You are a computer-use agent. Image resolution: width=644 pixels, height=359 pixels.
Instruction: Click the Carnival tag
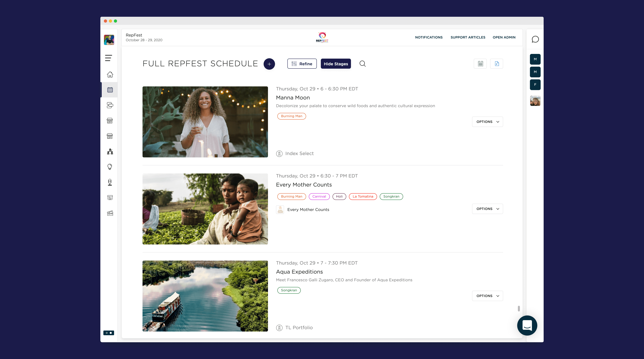(x=319, y=197)
